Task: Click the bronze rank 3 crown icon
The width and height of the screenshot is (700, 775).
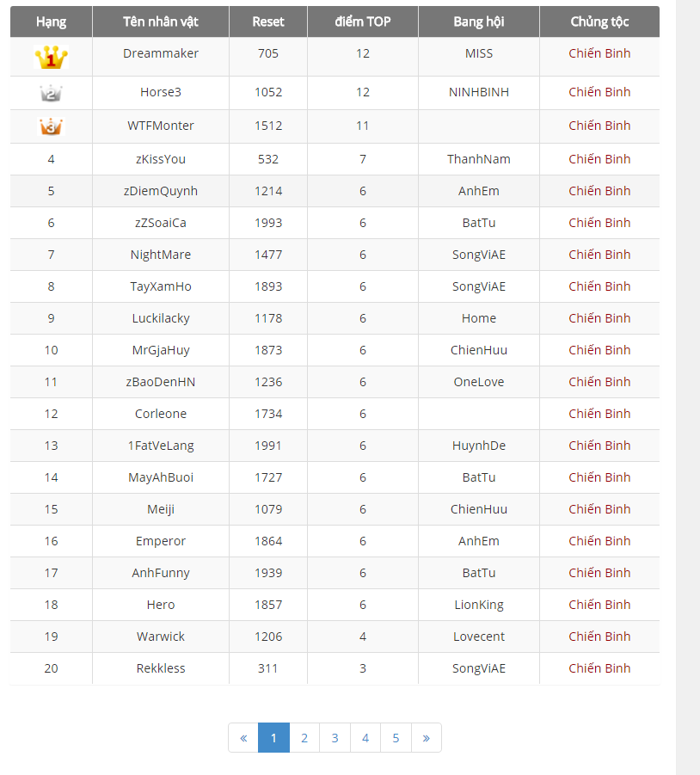Action: pyautogui.click(x=51, y=126)
